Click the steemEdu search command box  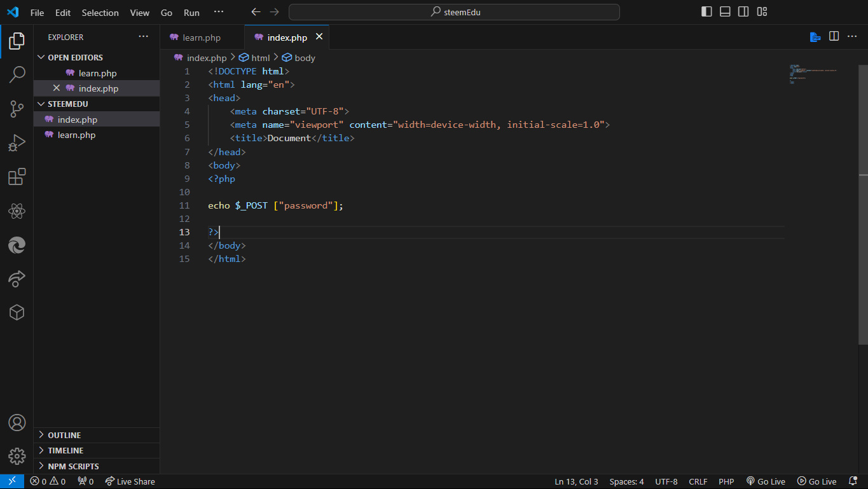point(454,12)
